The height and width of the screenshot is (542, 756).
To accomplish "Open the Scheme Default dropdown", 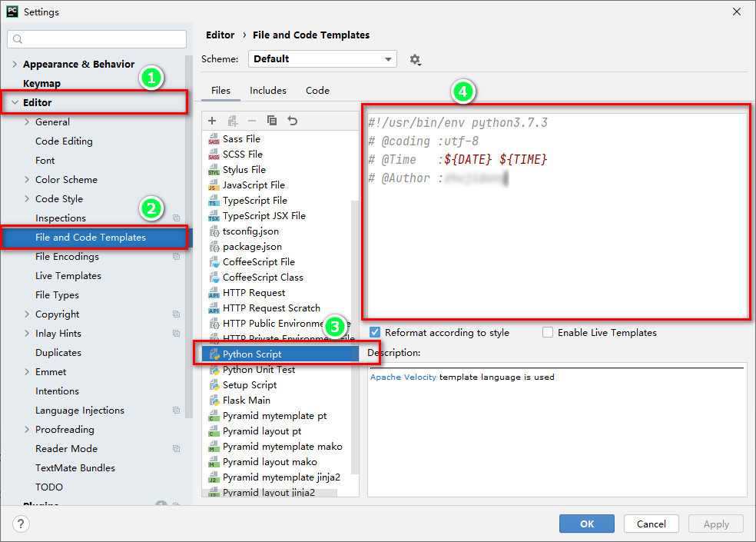I will 323,59.
